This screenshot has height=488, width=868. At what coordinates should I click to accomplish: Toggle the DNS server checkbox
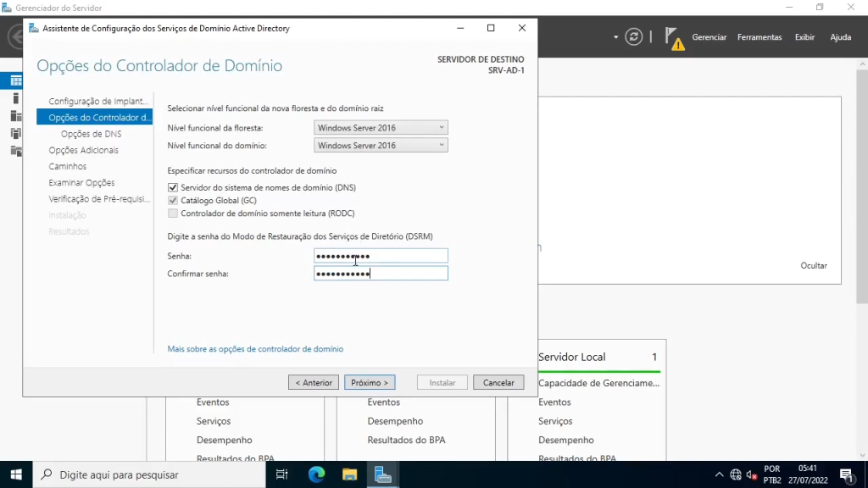[173, 187]
